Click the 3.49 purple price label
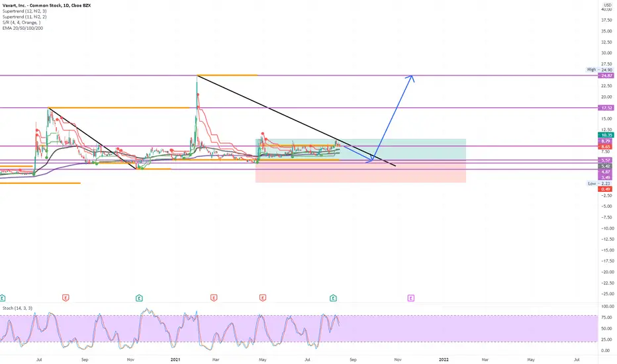Viewport: 617px width, 364px height. pos(605,177)
